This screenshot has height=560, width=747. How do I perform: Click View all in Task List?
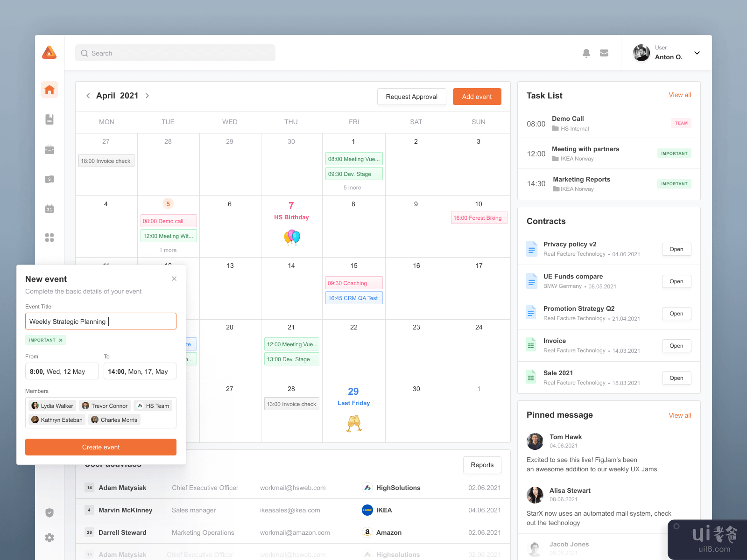click(x=679, y=95)
